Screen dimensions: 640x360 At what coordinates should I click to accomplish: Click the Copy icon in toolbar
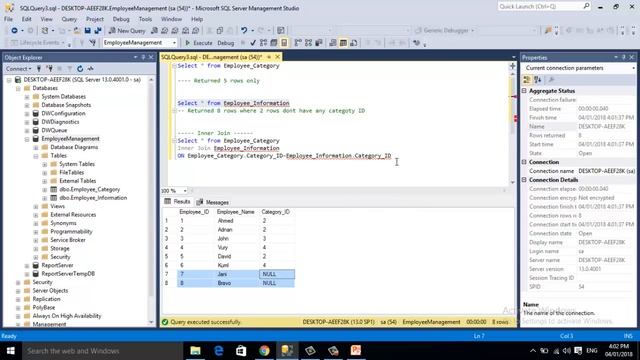220,31
